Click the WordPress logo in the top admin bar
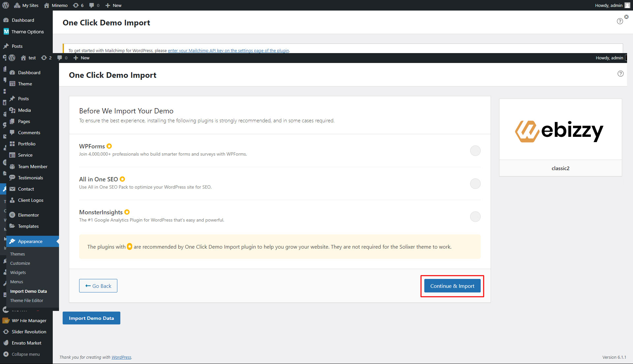Viewport: 633px width, 364px height. tap(6, 5)
